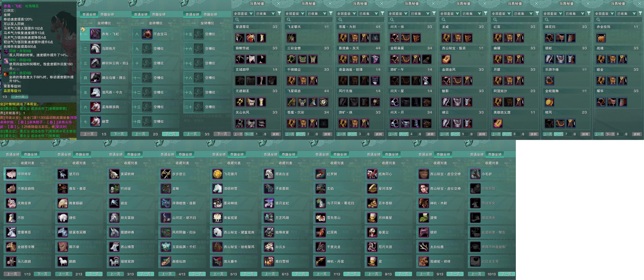This screenshot has height=280, width=644.
Task: Click page number box showing 3 of /8
Action: (x=362, y=134)
